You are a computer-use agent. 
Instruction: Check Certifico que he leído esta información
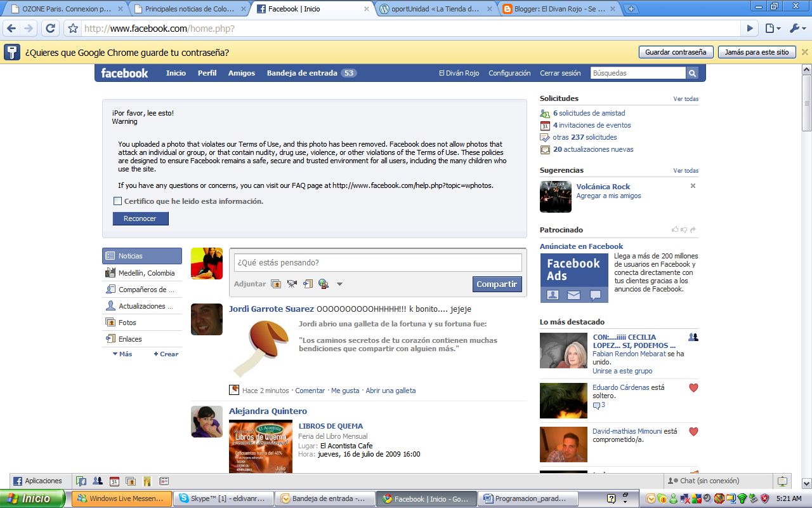tap(117, 201)
